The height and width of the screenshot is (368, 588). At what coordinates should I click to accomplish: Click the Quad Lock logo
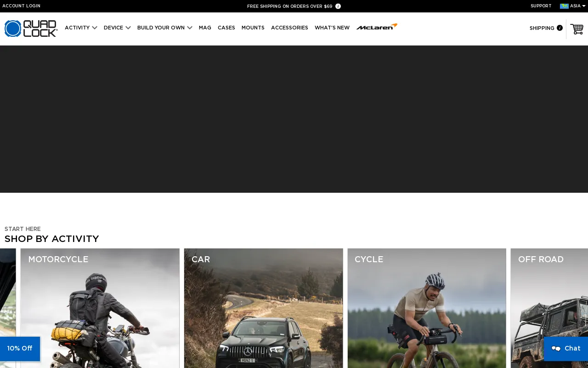click(x=30, y=28)
